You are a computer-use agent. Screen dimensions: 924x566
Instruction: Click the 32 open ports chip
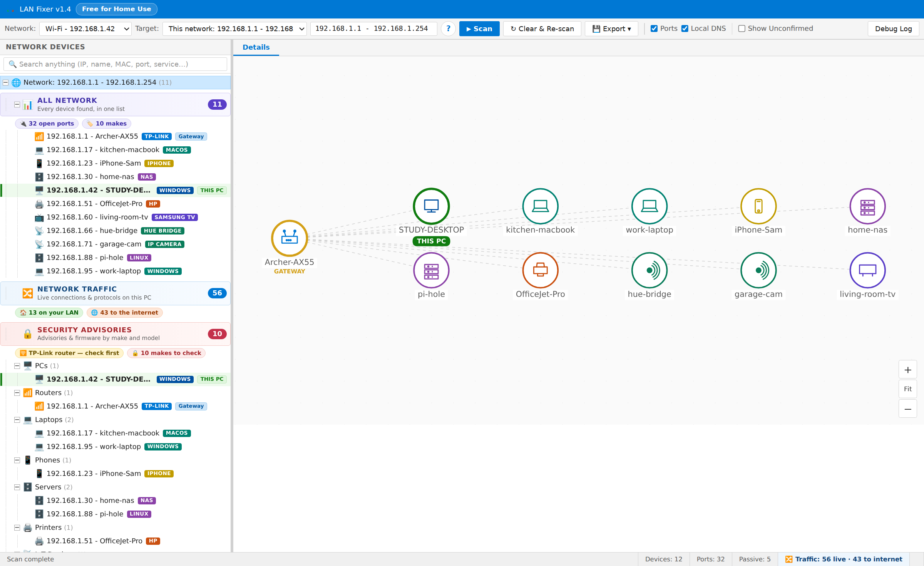47,124
